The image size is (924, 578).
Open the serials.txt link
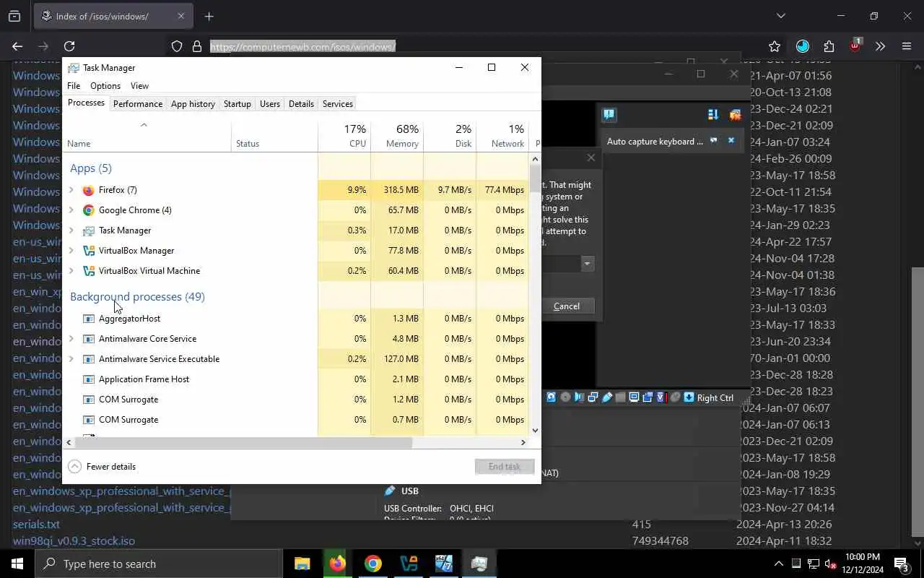pos(36,524)
